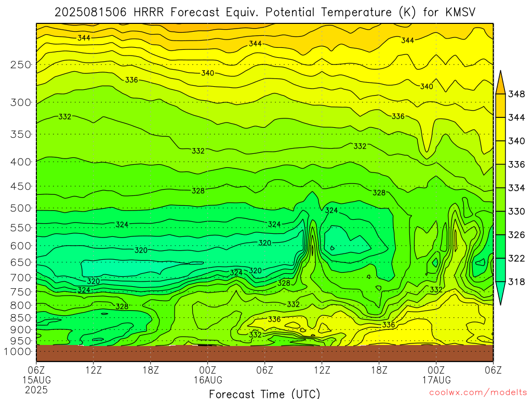Select the 550 pressure level label
Viewport: 532px width, 399px height.
[21, 228]
